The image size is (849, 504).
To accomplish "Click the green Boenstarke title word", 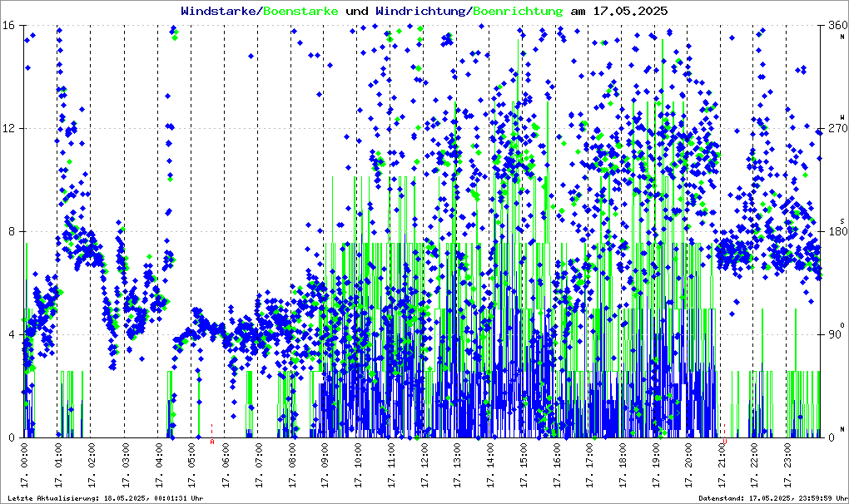I will coord(301,12).
